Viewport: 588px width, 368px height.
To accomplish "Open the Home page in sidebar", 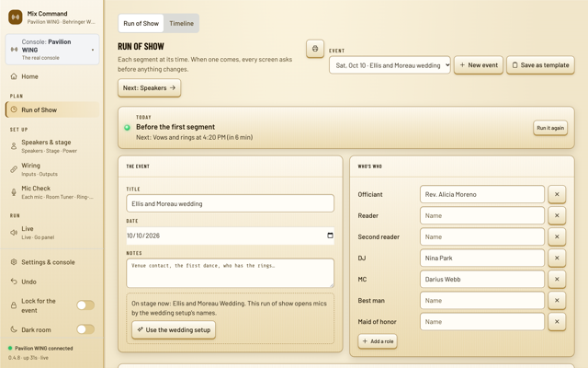I will click(52, 76).
